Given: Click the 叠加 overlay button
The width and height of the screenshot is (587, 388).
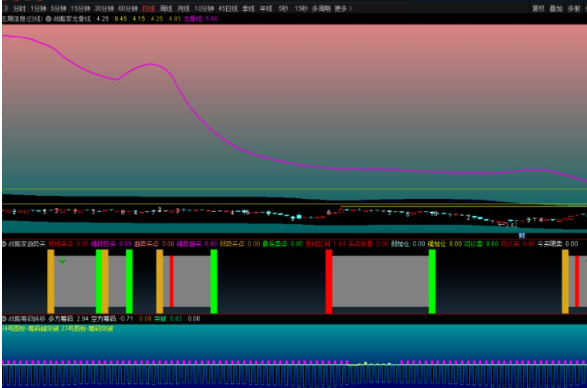Looking at the screenshot, I should click(556, 8).
